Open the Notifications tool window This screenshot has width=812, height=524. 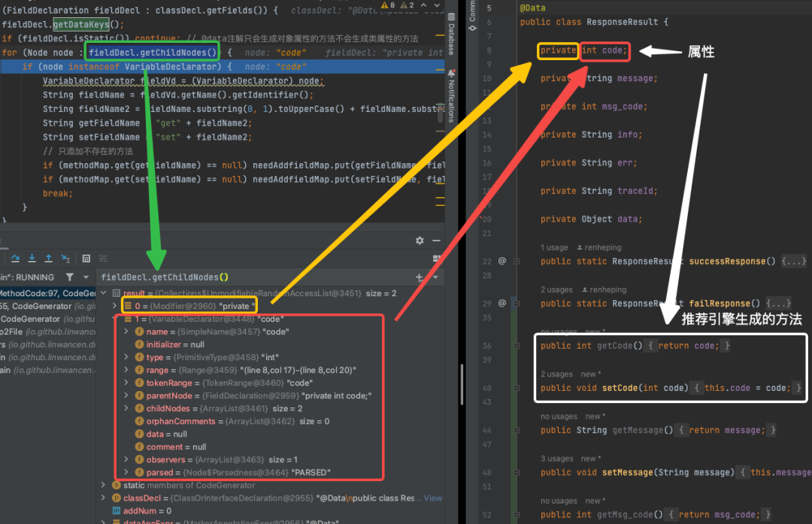click(x=452, y=95)
